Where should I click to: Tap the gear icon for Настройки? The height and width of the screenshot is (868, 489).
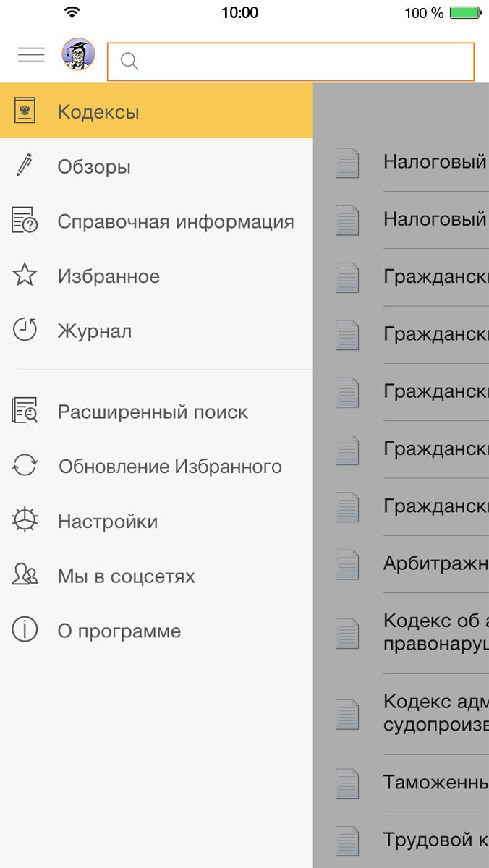(x=25, y=521)
